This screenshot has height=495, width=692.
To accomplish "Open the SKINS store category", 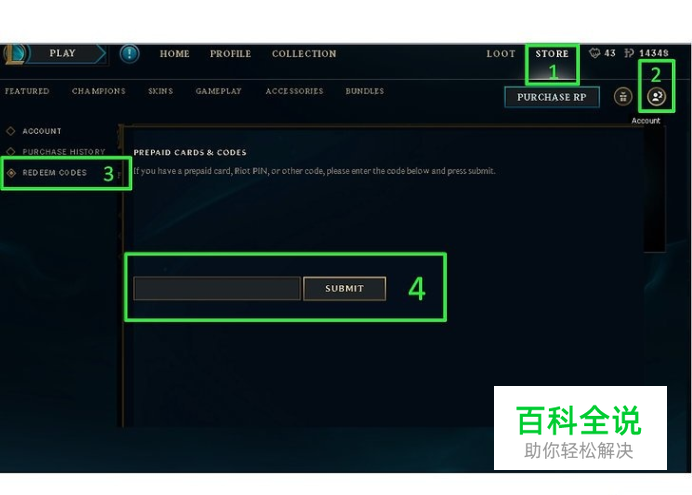I will [x=161, y=91].
